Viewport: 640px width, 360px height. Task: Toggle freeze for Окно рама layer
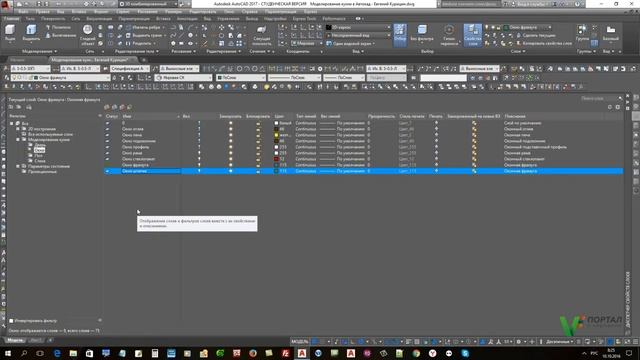[x=231, y=153]
